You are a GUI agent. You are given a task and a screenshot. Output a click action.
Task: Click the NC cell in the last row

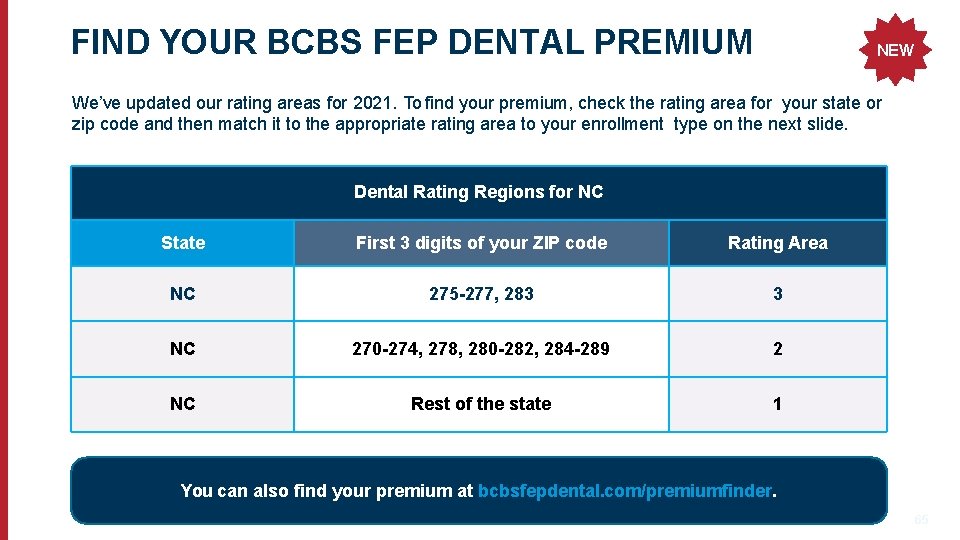click(x=182, y=404)
